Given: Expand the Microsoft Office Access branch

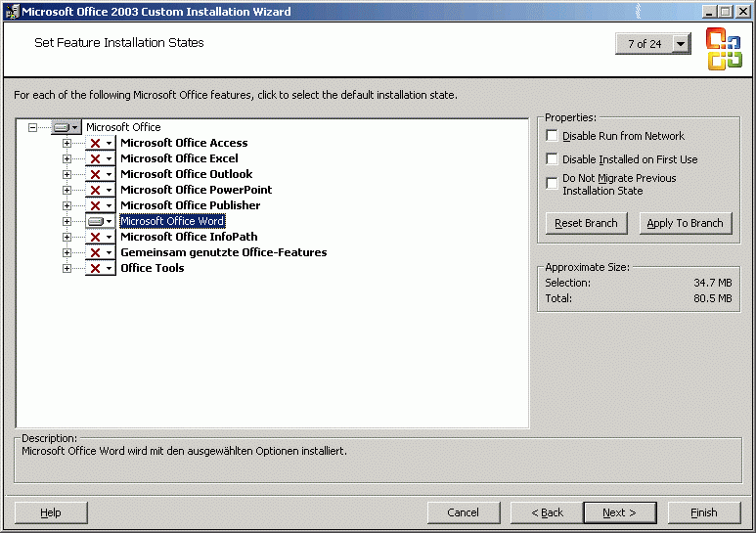Looking at the screenshot, I should 67,143.
